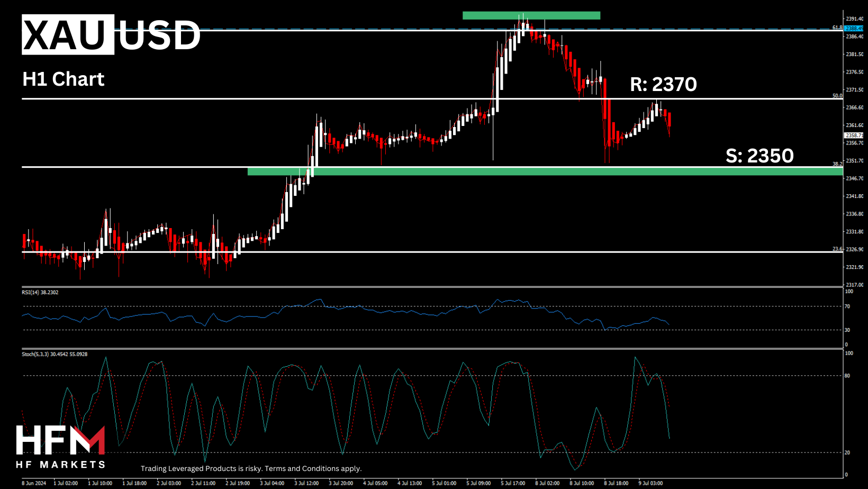Select the 38.2 Fibonacci level label
868x489 pixels.
pos(837,164)
